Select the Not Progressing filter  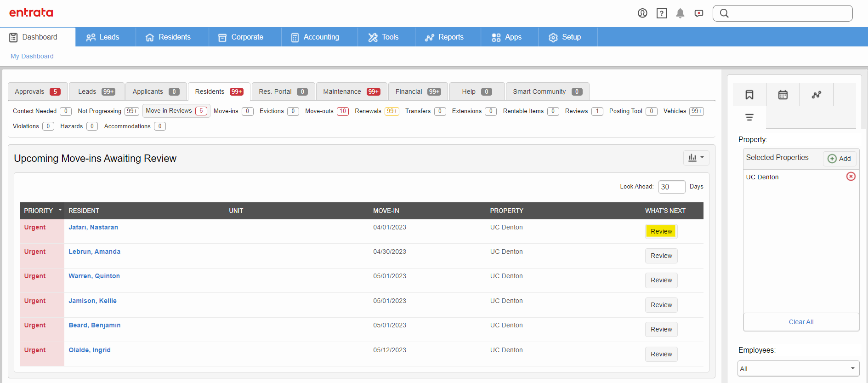tap(108, 111)
